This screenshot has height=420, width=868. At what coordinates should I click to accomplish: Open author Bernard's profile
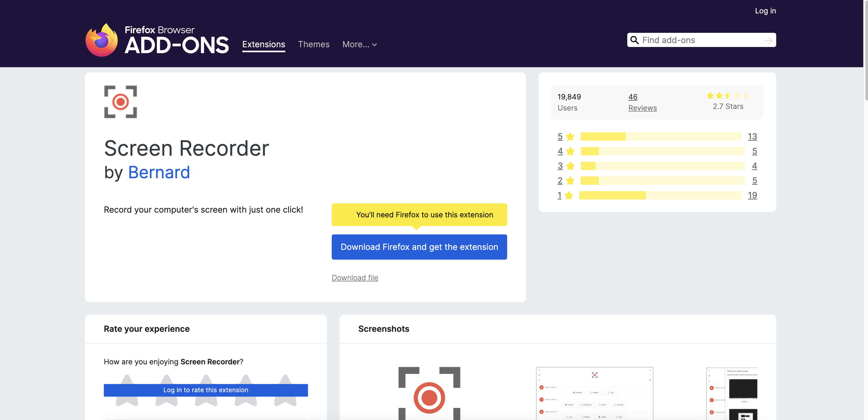click(159, 172)
